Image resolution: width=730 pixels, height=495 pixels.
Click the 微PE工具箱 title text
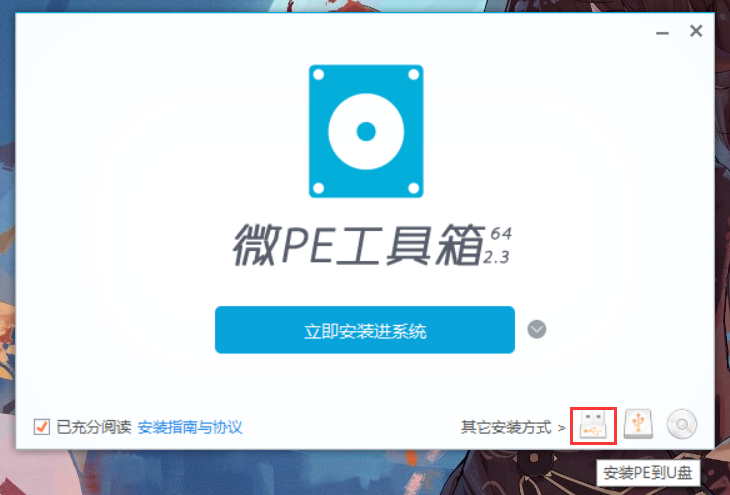pos(358,245)
